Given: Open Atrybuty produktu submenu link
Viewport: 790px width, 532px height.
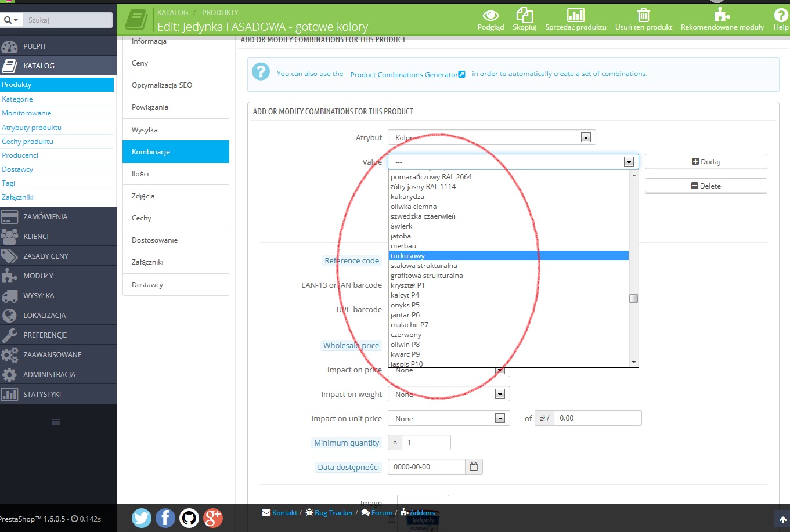Looking at the screenshot, I should point(31,128).
